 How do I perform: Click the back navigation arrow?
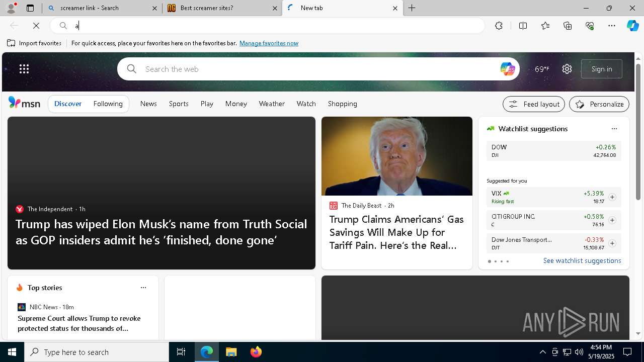[14, 26]
